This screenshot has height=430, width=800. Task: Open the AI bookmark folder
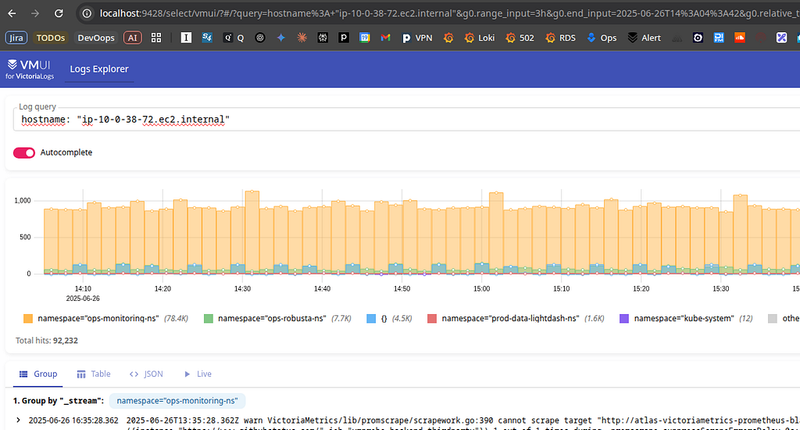tap(132, 38)
